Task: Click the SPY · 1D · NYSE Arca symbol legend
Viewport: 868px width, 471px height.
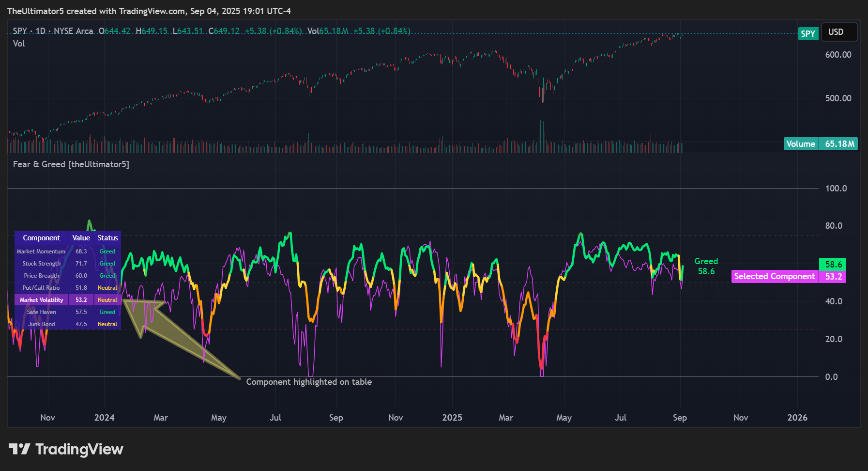Action: (53, 31)
